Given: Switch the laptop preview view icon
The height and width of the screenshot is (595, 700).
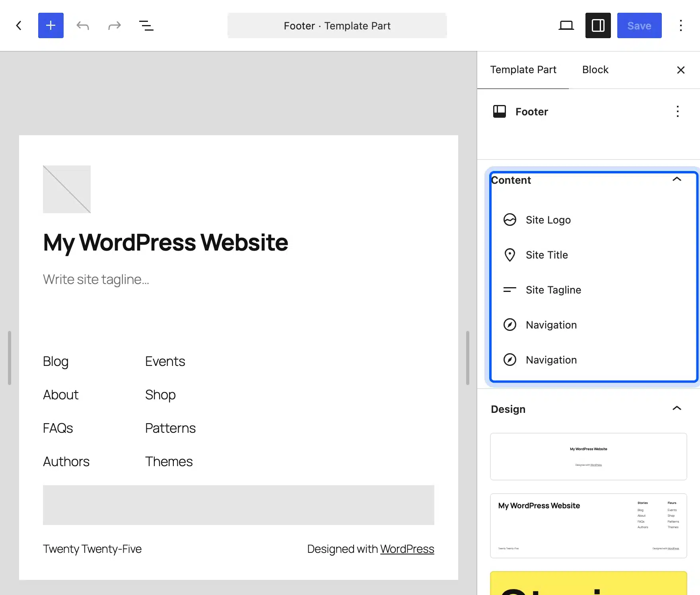Looking at the screenshot, I should pyautogui.click(x=566, y=25).
